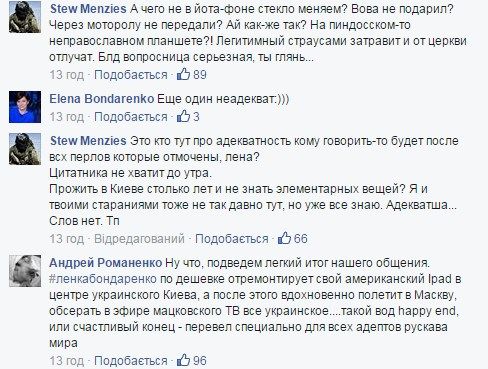The height and width of the screenshot is (369, 488).
Task: Click Подобається under the edited Stew Menzies comment
Action: click(x=232, y=239)
